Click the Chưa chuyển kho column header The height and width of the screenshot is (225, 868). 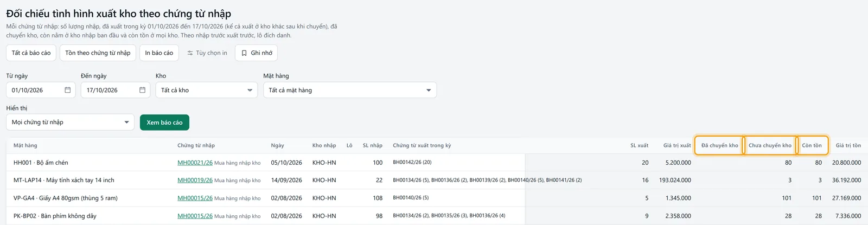pos(770,145)
